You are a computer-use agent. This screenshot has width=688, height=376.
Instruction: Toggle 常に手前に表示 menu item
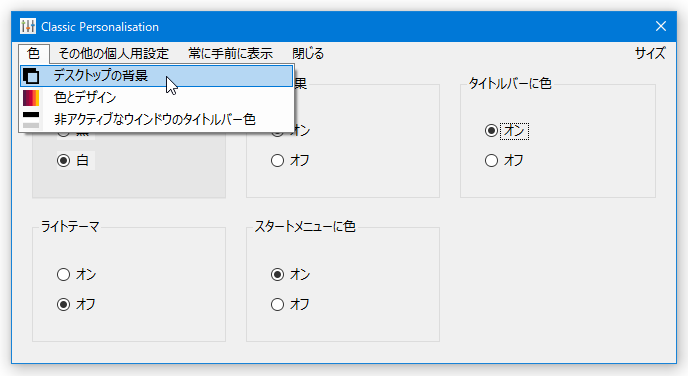tap(230, 54)
